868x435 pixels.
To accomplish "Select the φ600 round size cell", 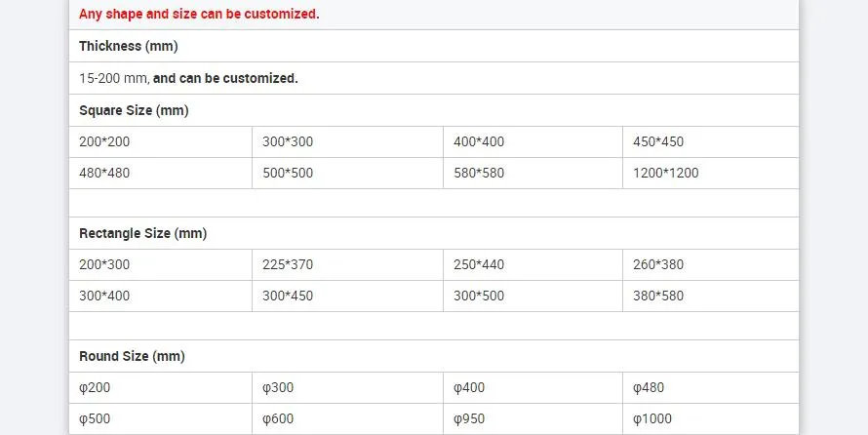I will 278,419.
